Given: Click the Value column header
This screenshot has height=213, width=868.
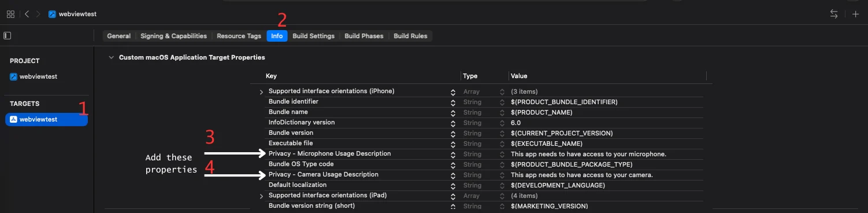Looking at the screenshot, I should click(519, 76).
